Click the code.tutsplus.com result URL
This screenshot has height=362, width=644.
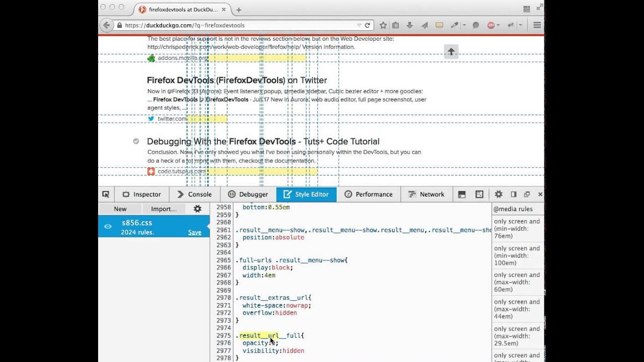(182, 171)
